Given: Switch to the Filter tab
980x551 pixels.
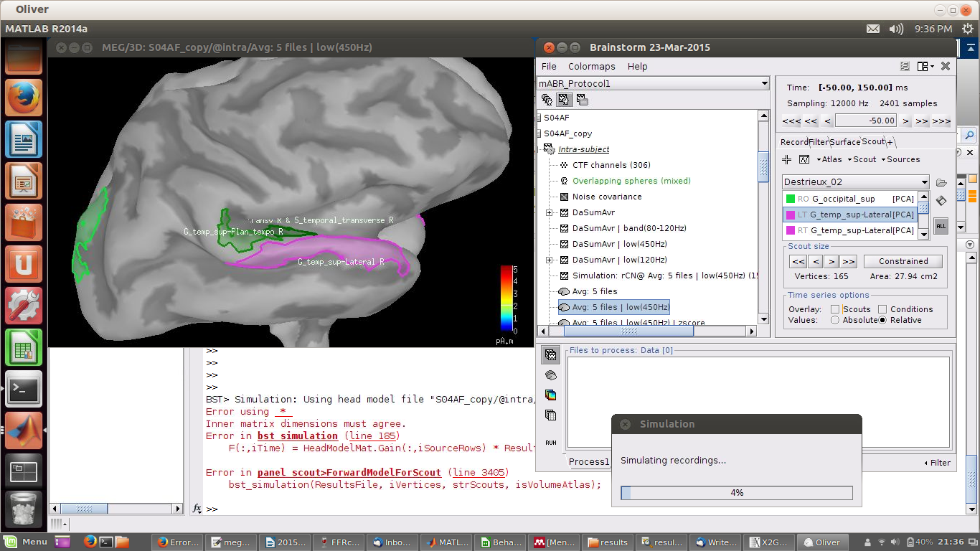Looking at the screenshot, I should (x=818, y=142).
